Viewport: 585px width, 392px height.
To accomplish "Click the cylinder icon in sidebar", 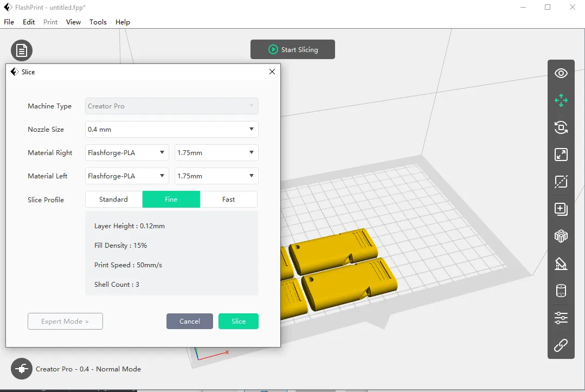I will coord(561,291).
